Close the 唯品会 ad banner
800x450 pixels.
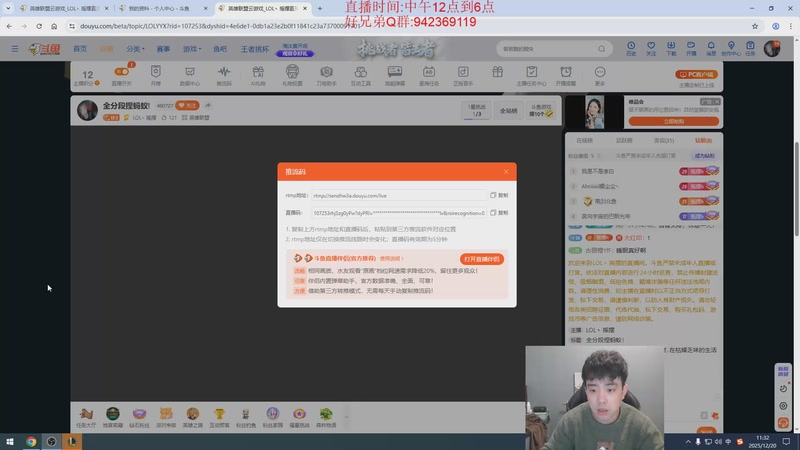tap(717, 102)
